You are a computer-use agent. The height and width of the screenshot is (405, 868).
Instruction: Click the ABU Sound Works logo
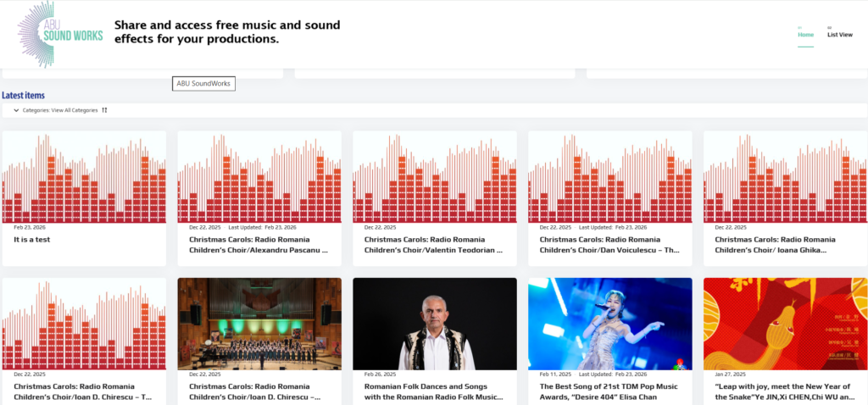[x=60, y=34]
